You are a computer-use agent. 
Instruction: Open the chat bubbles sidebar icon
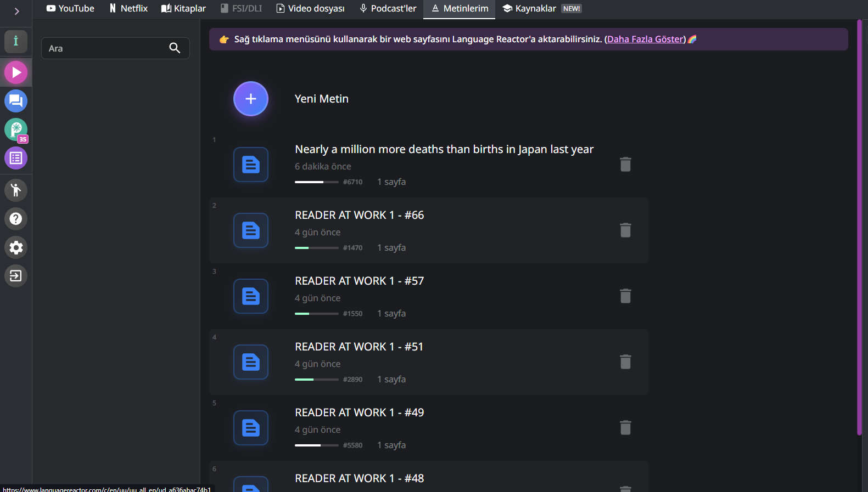(x=16, y=101)
